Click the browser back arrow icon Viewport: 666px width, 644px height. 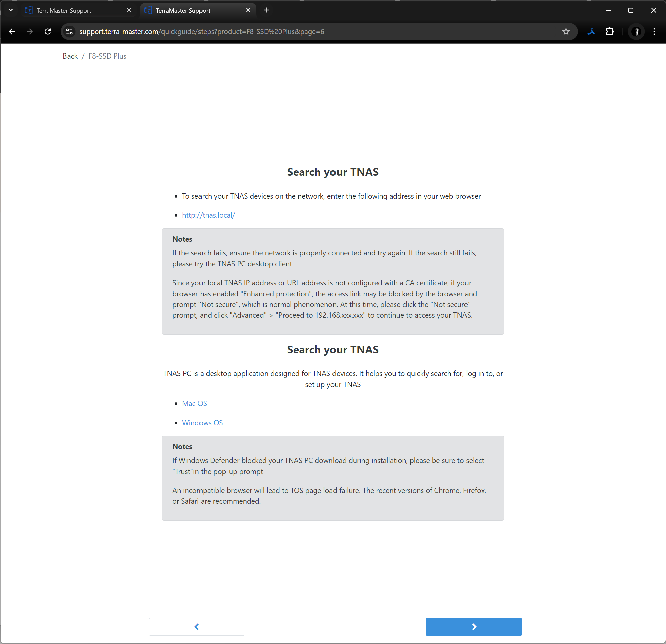[x=12, y=32]
